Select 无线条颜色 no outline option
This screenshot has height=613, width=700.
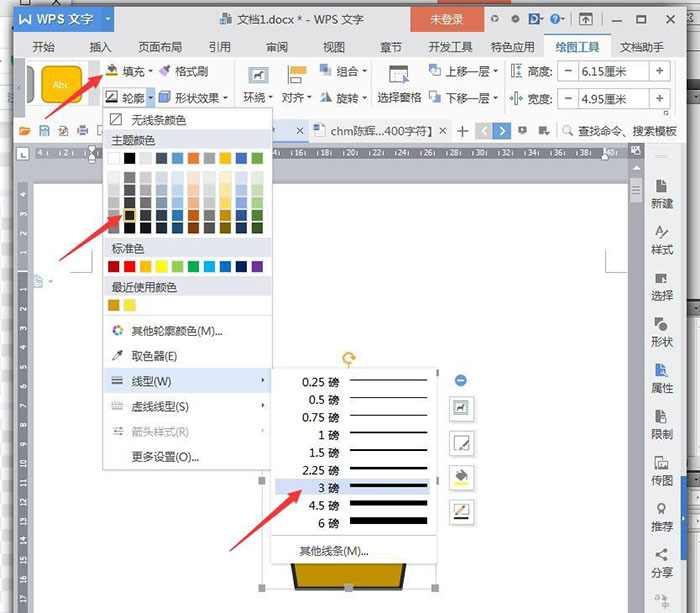pos(158,120)
